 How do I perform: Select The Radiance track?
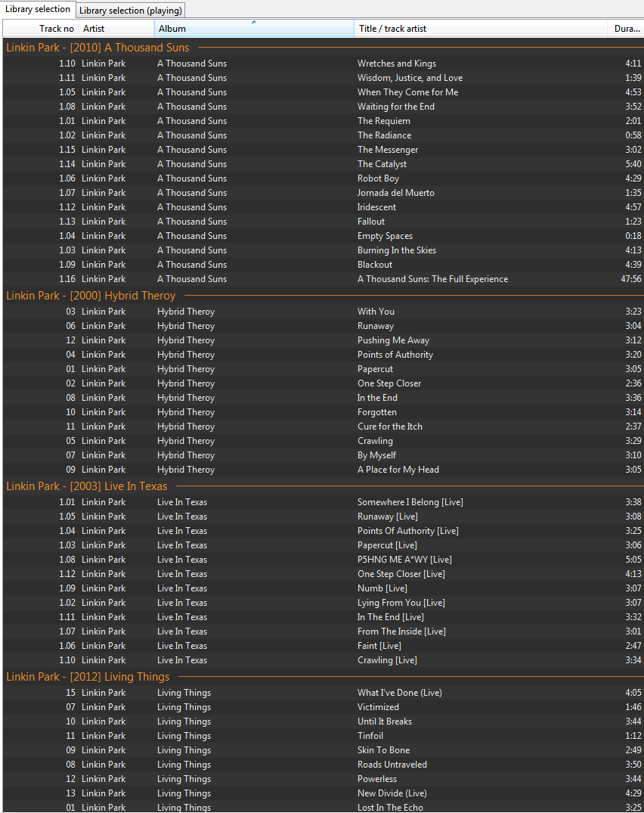[324, 135]
